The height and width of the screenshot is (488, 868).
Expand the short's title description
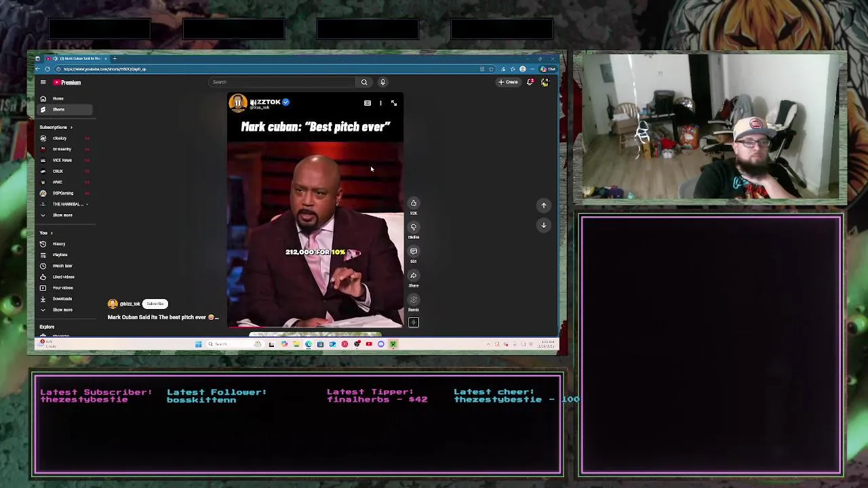pyautogui.click(x=163, y=317)
